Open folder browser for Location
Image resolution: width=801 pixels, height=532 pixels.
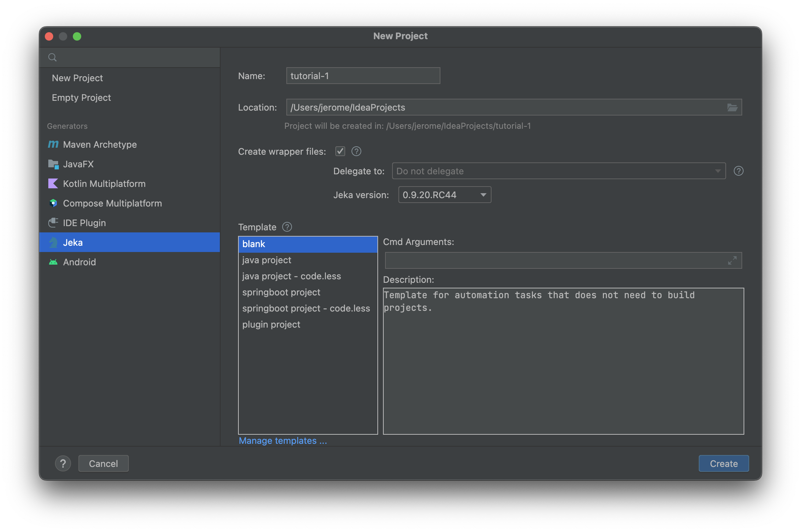[x=732, y=107]
